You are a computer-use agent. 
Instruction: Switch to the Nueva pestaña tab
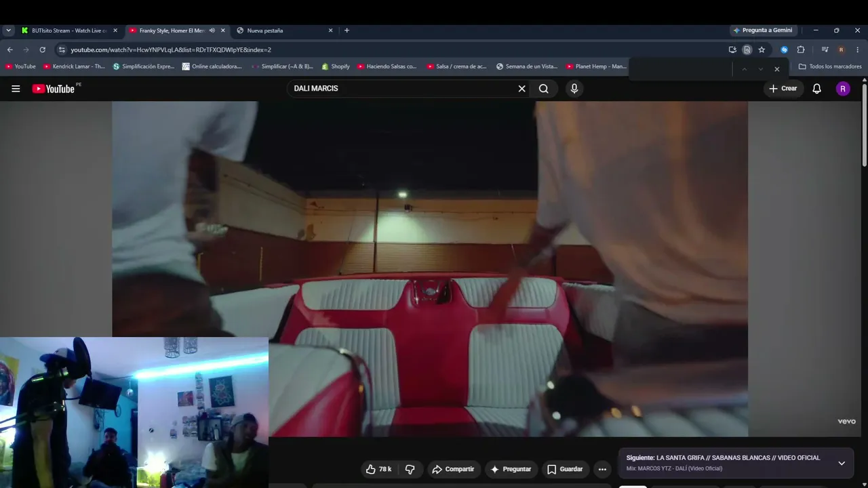pos(285,30)
